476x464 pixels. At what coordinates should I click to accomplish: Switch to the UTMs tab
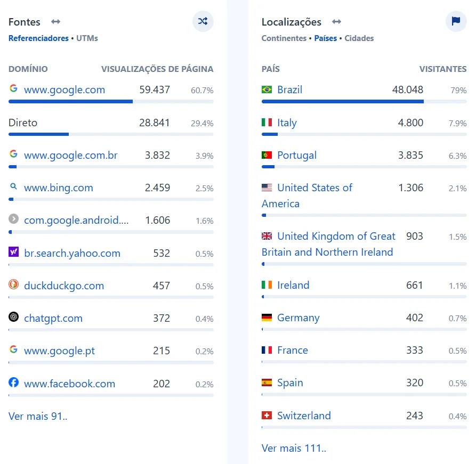(87, 38)
